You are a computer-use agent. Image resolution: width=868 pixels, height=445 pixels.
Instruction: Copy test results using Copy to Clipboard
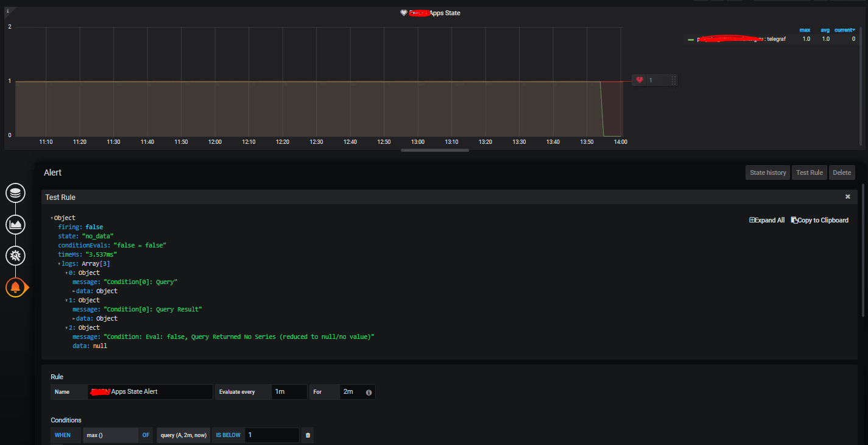pos(819,220)
